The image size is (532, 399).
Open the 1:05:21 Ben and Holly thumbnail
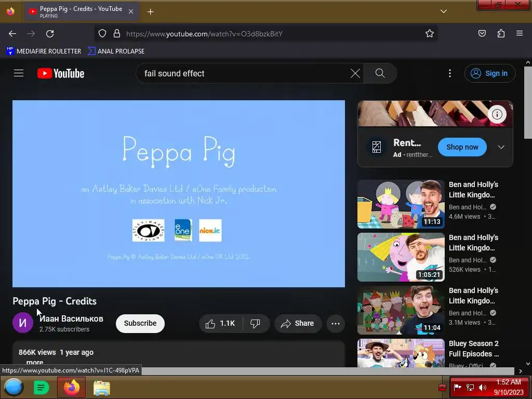(x=401, y=257)
